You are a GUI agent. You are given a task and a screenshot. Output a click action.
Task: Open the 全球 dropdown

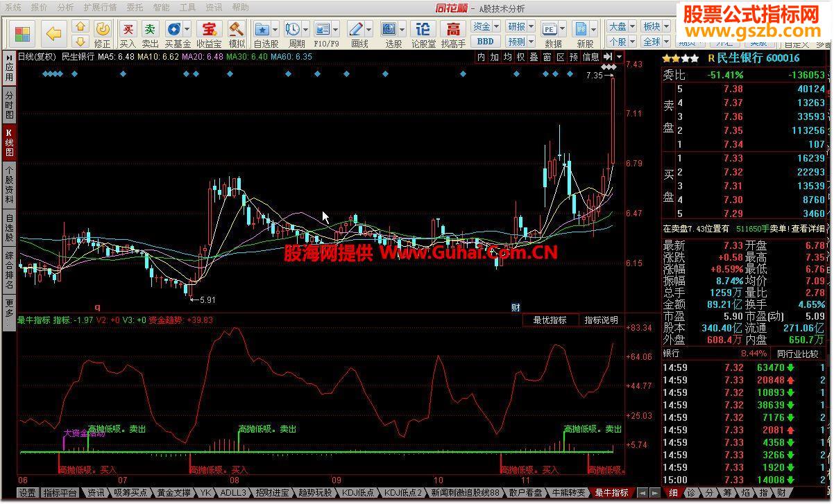656,42
